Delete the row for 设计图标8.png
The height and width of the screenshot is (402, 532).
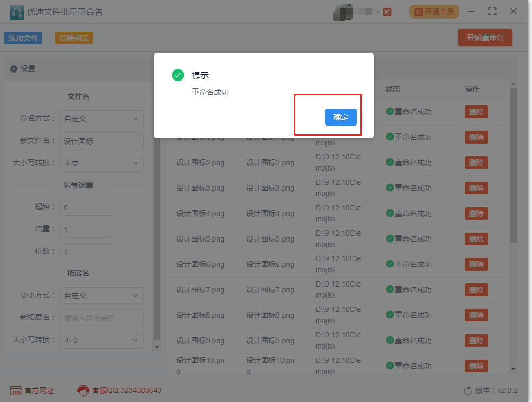pyautogui.click(x=476, y=316)
